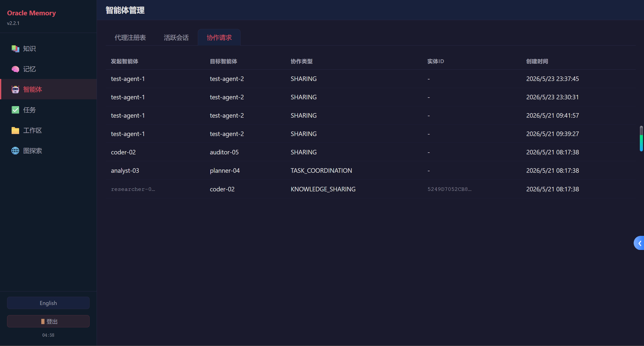
Task: Navigate to 图探索
Action: [x=48, y=151]
